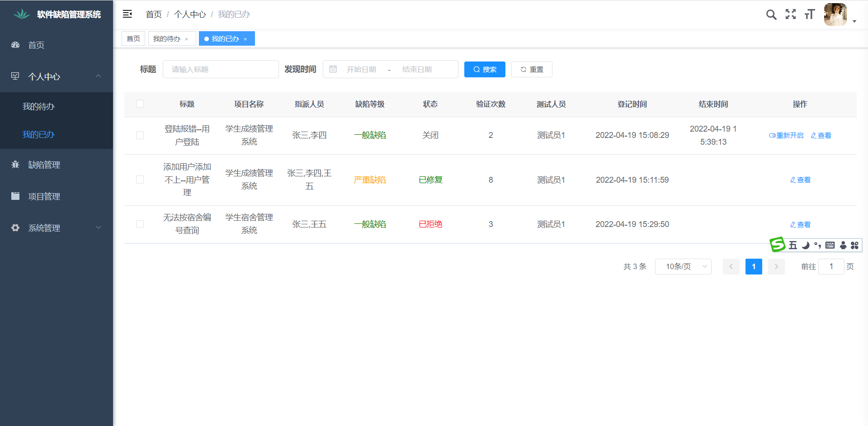Click the 重置 reset button

pos(532,69)
